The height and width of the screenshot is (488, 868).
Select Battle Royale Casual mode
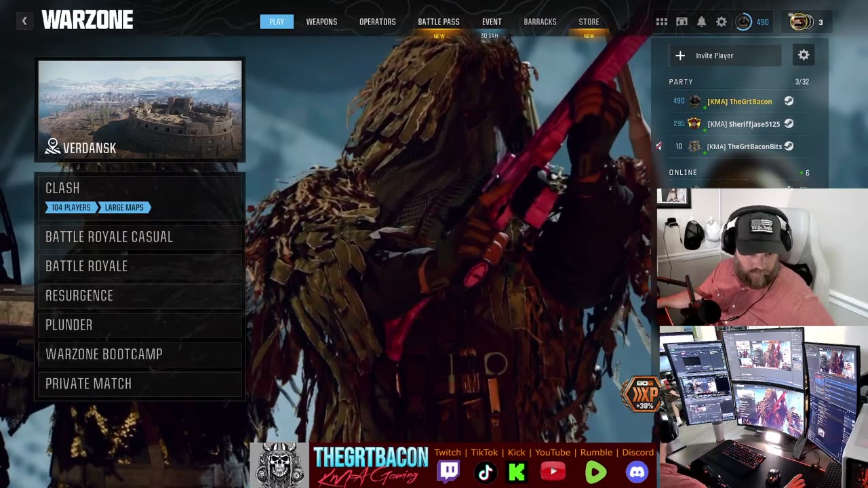(140, 237)
